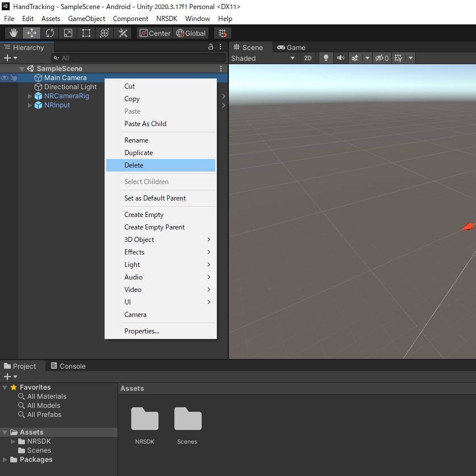Open NRCameraRig prefab via right chevron
This screenshot has width=476, height=476.
(224, 96)
